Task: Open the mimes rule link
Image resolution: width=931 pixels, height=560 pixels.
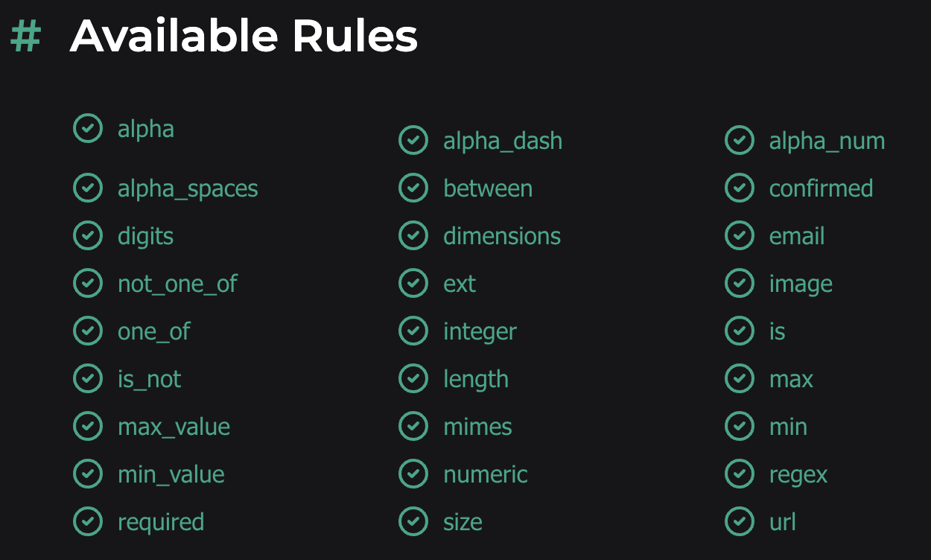Action: (477, 427)
